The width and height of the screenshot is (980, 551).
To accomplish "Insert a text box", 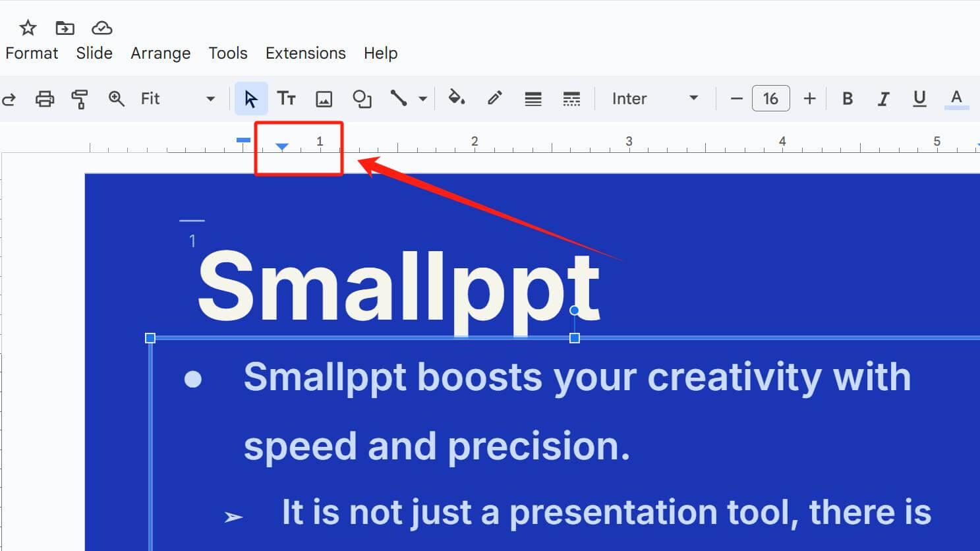I will pos(286,99).
